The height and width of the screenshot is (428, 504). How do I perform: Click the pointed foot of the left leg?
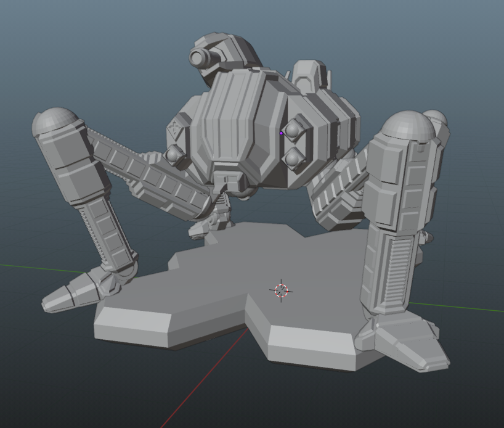75,293
